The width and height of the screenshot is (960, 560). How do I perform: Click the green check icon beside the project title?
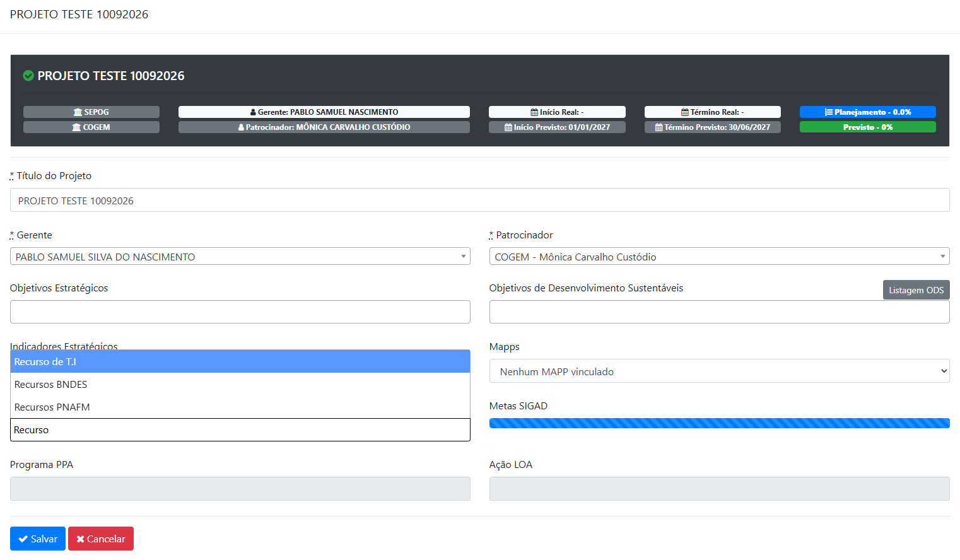tap(28, 76)
